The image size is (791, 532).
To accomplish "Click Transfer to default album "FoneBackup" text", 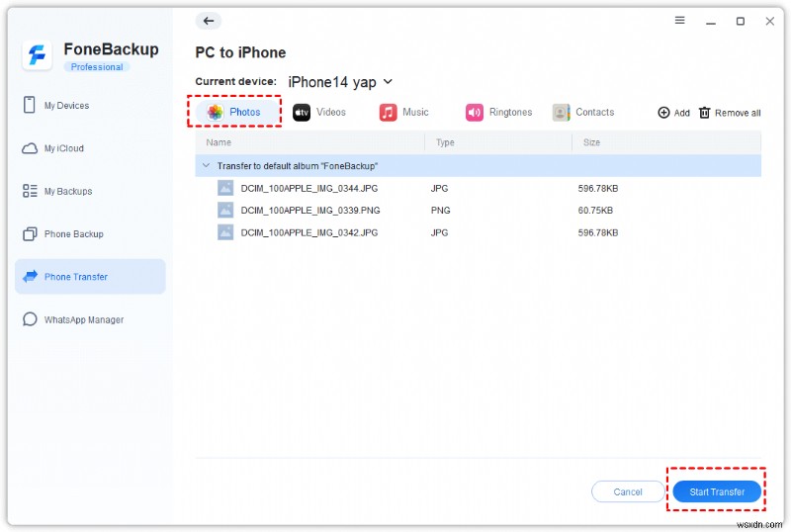I will (298, 165).
